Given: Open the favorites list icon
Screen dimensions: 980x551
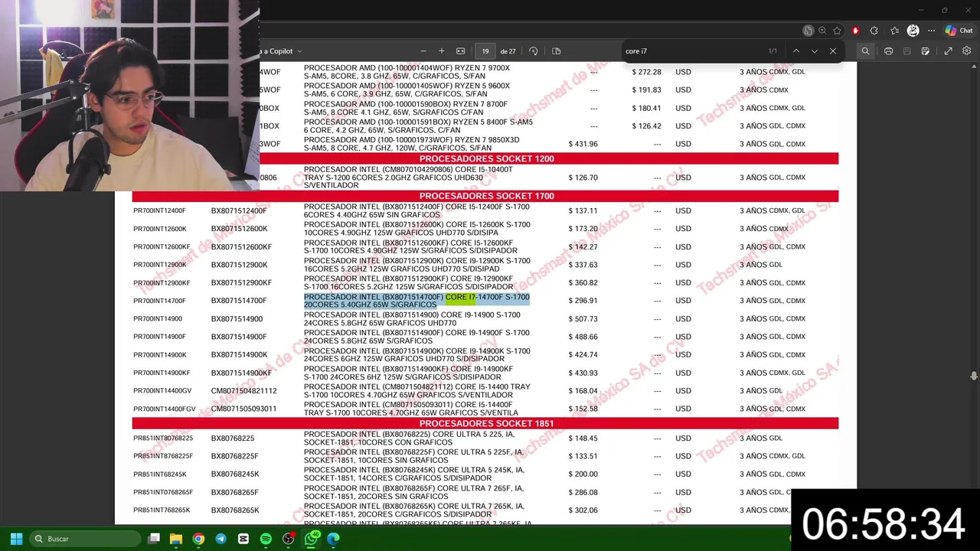Looking at the screenshot, I should coord(894,31).
